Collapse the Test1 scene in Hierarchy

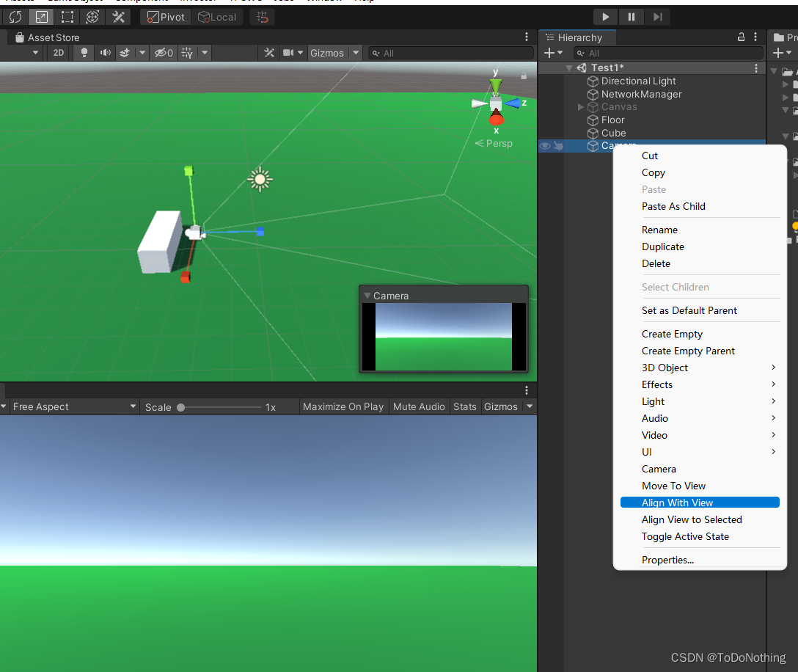click(x=569, y=67)
